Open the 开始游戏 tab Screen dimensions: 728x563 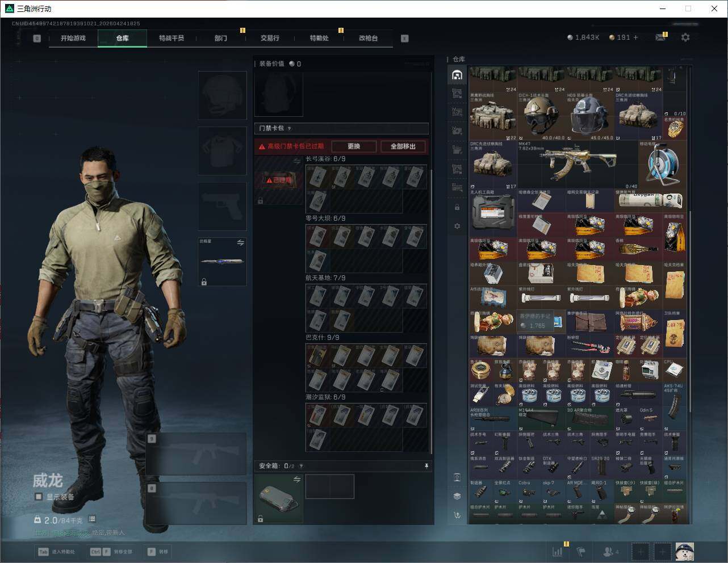coord(73,38)
